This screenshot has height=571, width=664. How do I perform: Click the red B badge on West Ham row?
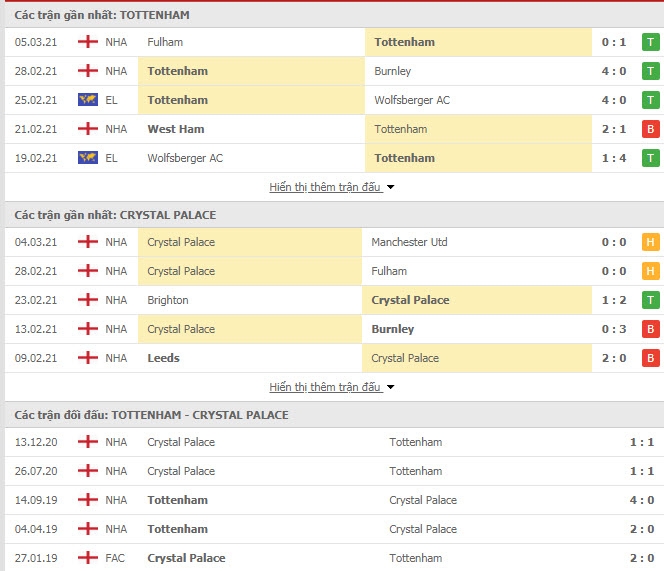[x=650, y=129]
